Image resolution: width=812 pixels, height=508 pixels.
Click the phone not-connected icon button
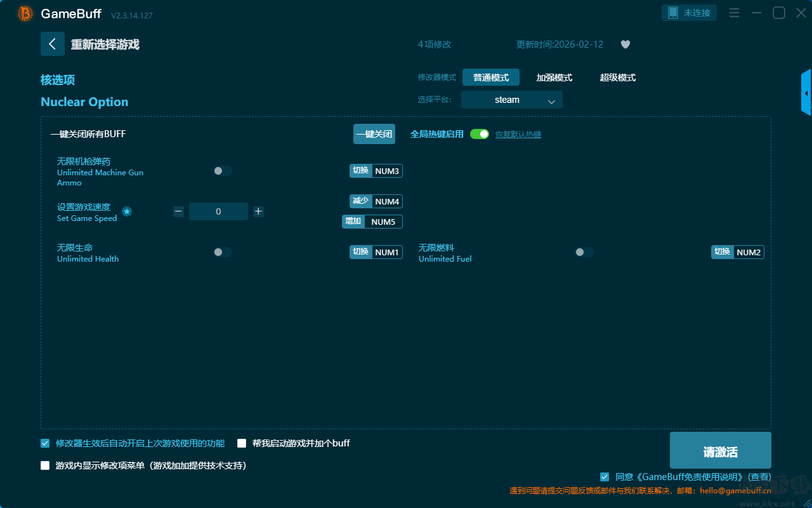pos(690,13)
